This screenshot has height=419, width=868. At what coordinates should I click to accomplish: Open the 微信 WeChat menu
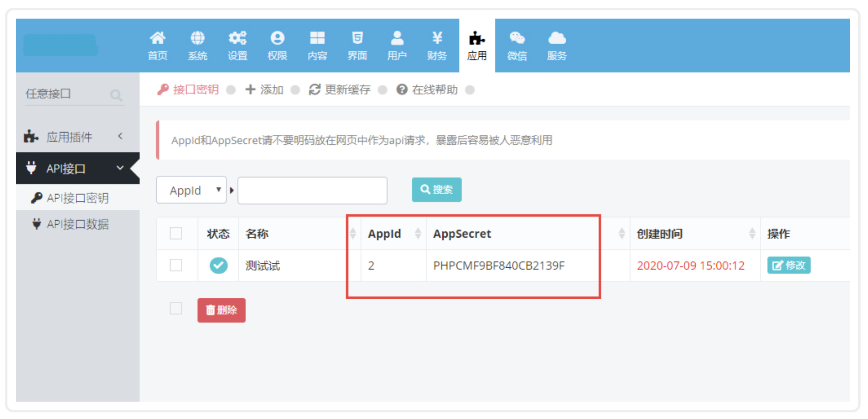(517, 46)
